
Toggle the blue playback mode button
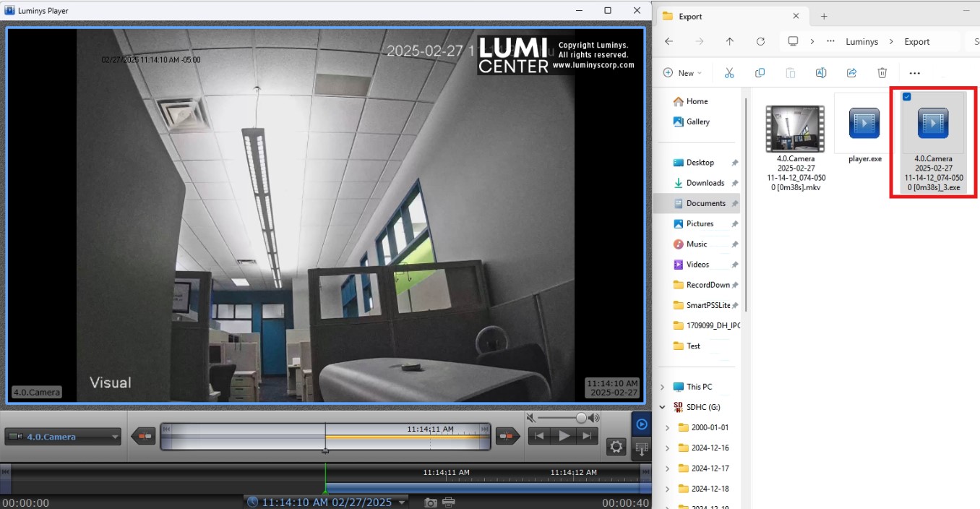[x=641, y=424]
